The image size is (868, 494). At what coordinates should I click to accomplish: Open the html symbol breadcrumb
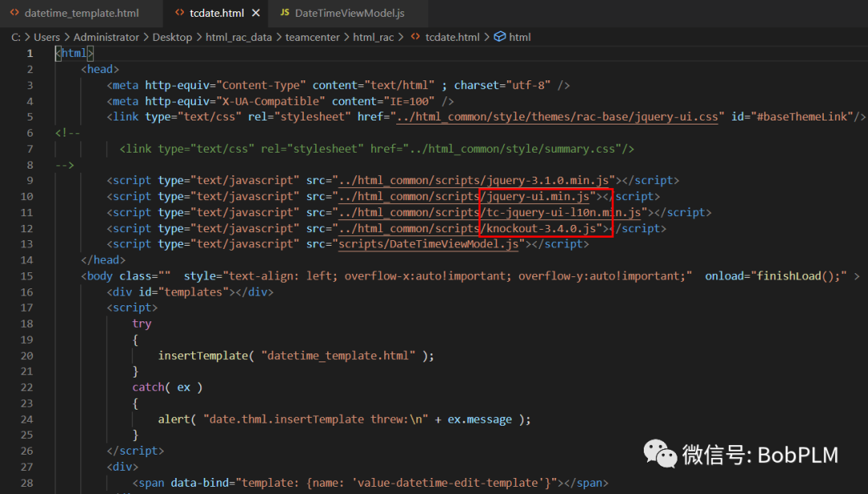coord(520,37)
